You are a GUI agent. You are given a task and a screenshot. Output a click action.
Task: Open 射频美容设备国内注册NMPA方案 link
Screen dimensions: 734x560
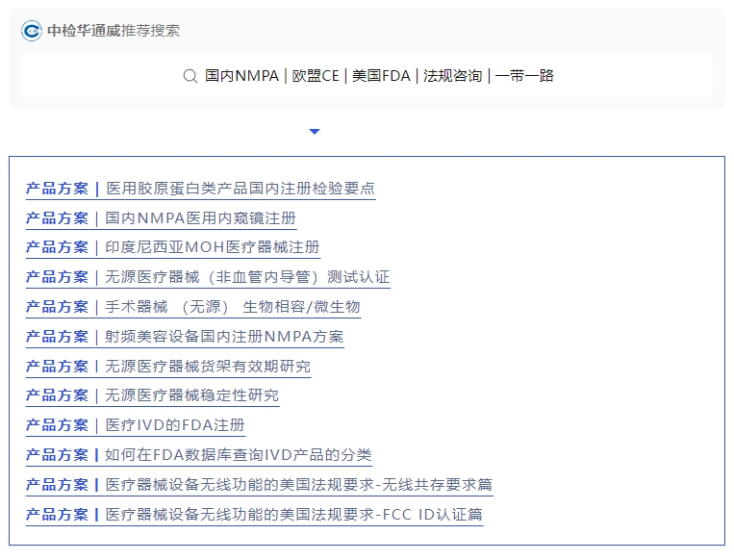point(223,337)
